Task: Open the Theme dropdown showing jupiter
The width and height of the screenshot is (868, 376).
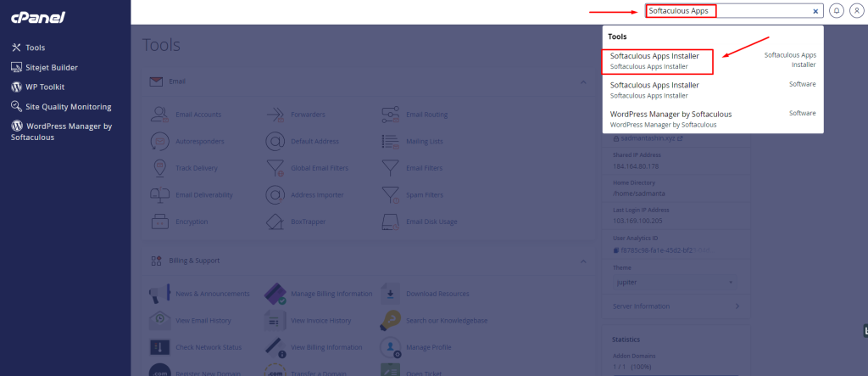Action: pyautogui.click(x=675, y=283)
